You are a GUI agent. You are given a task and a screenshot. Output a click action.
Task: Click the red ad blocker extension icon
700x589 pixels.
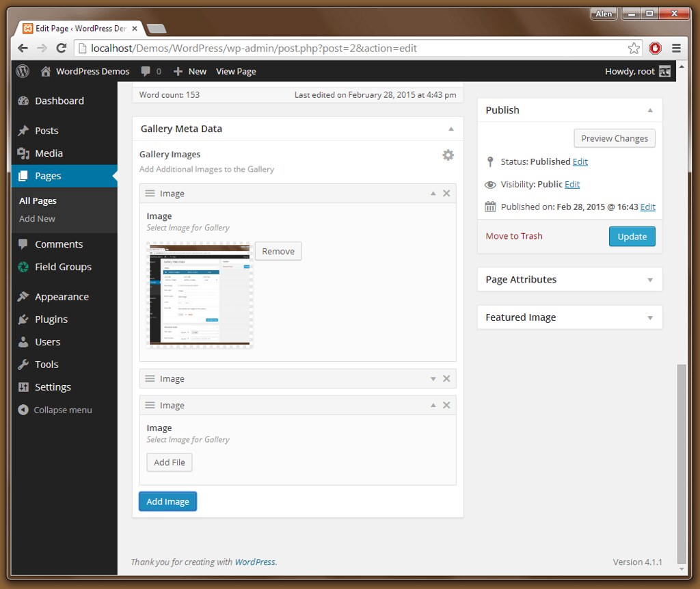(655, 49)
